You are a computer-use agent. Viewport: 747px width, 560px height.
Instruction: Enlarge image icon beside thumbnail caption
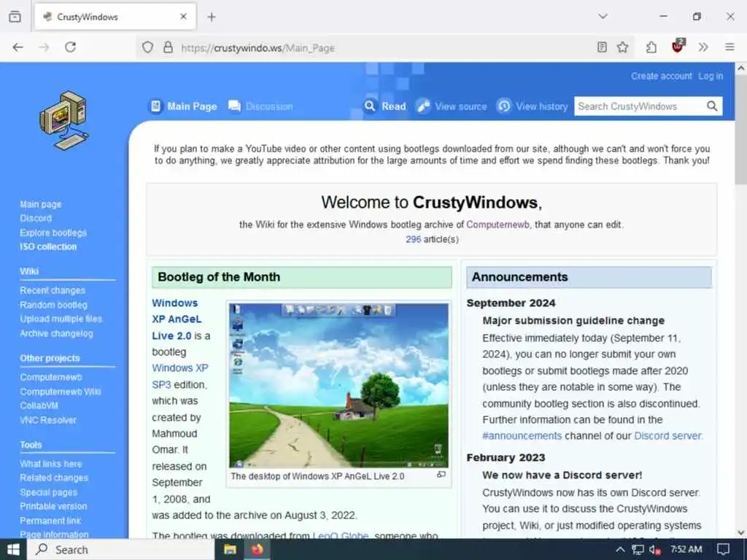(x=441, y=474)
